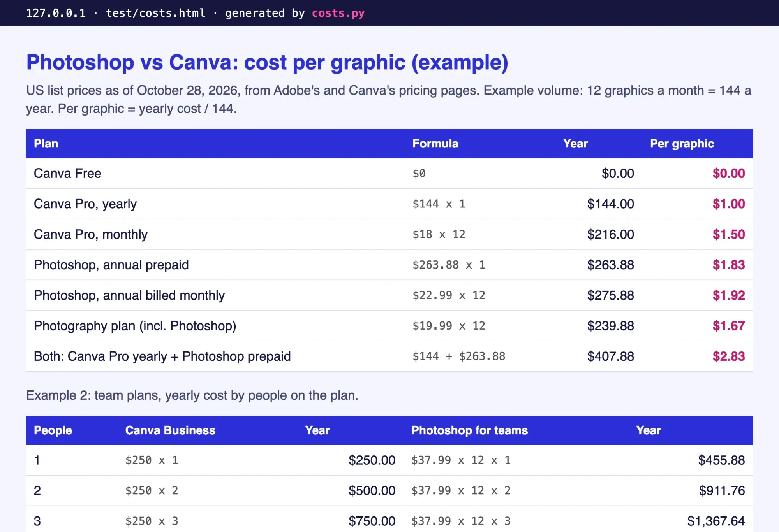Click the $216.00 yearly cost value
Image resolution: width=779 pixels, height=532 pixels.
pyautogui.click(x=611, y=234)
